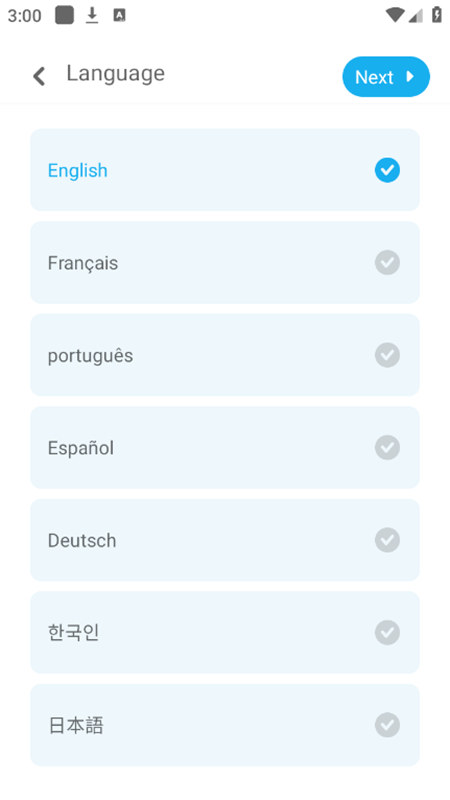The width and height of the screenshot is (450, 800).
Task: Select the 한국인 language label
Action: pyautogui.click(x=73, y=633)
